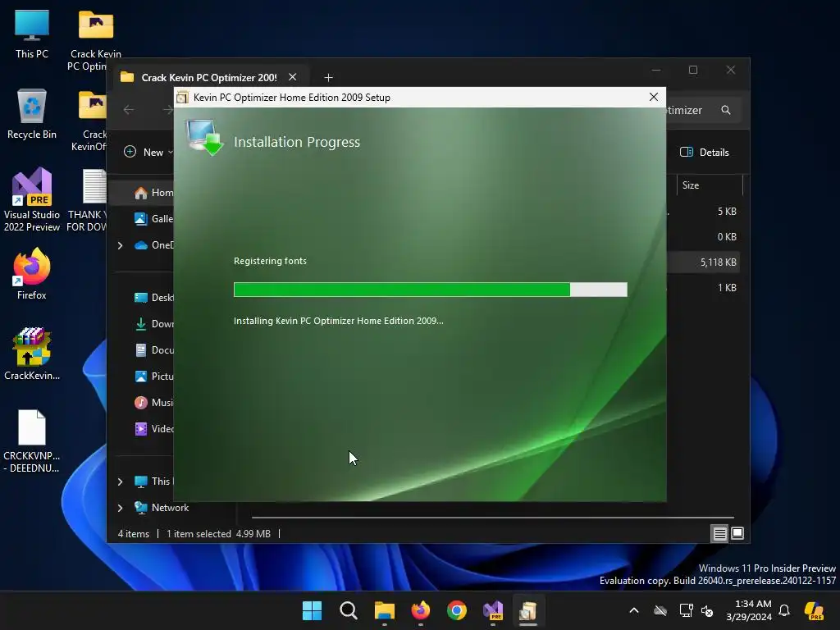Open Videos quick access item
This screenshot has height=630, width=840.
153,428
